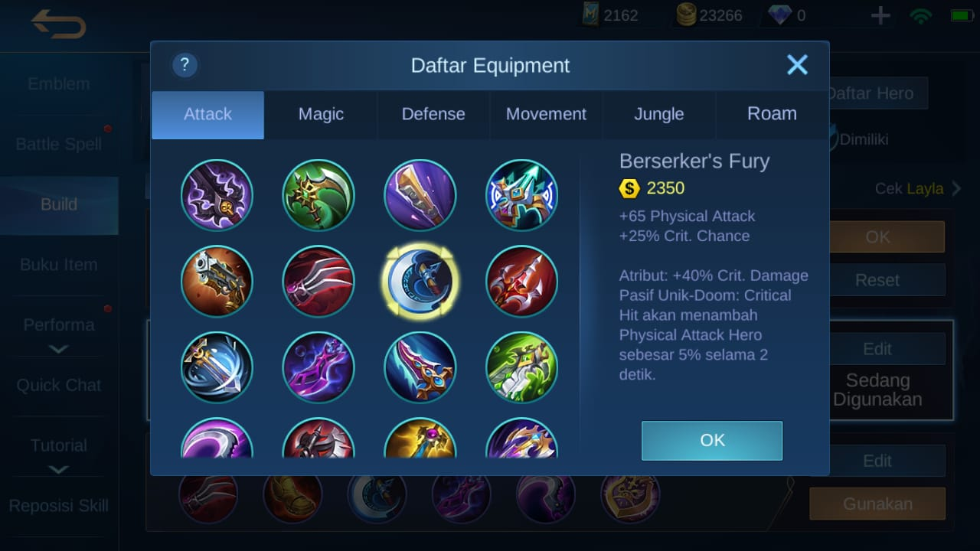Switch to the Jungle tab

659,114
